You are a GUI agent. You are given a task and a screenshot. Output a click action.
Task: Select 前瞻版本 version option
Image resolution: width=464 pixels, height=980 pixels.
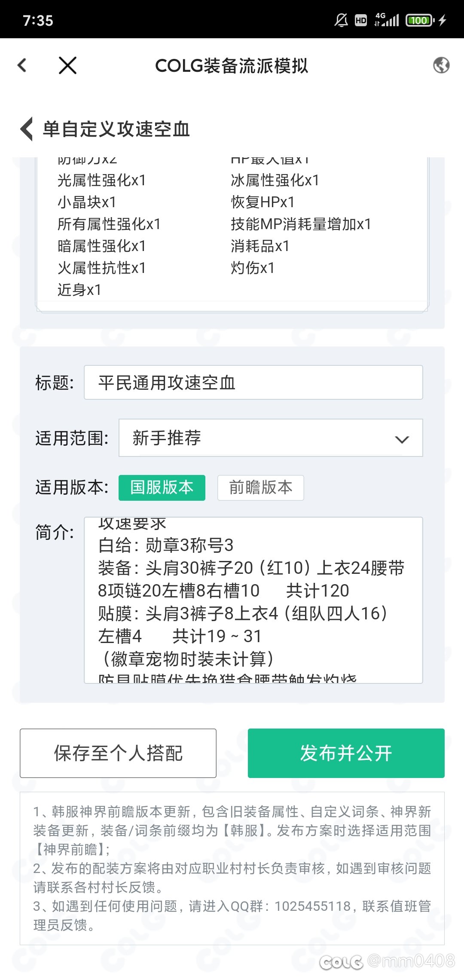260,487
